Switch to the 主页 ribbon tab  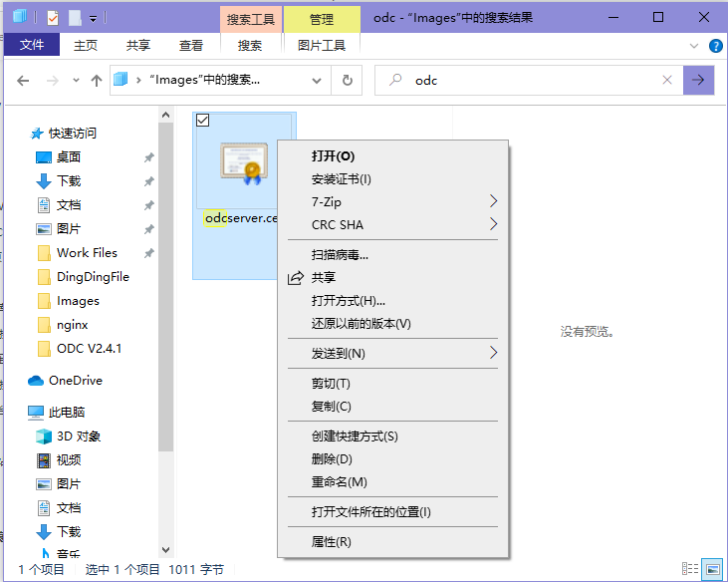coord(86,46)
